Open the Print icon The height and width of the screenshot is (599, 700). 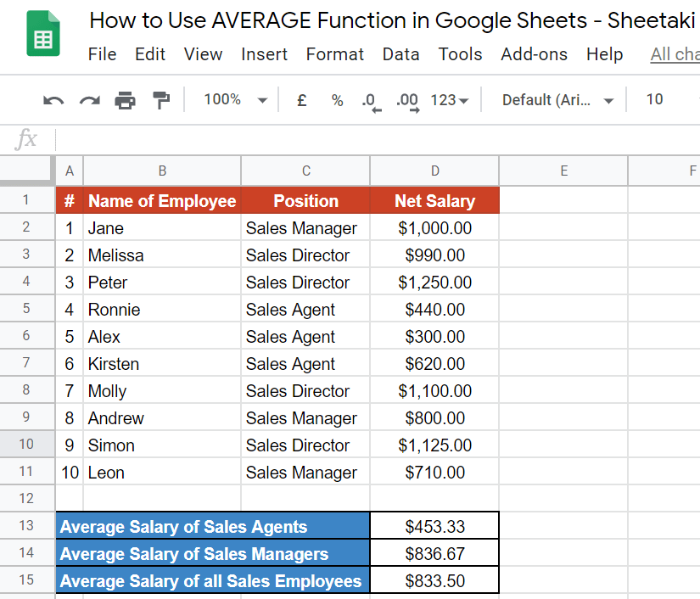coord(126,99)
